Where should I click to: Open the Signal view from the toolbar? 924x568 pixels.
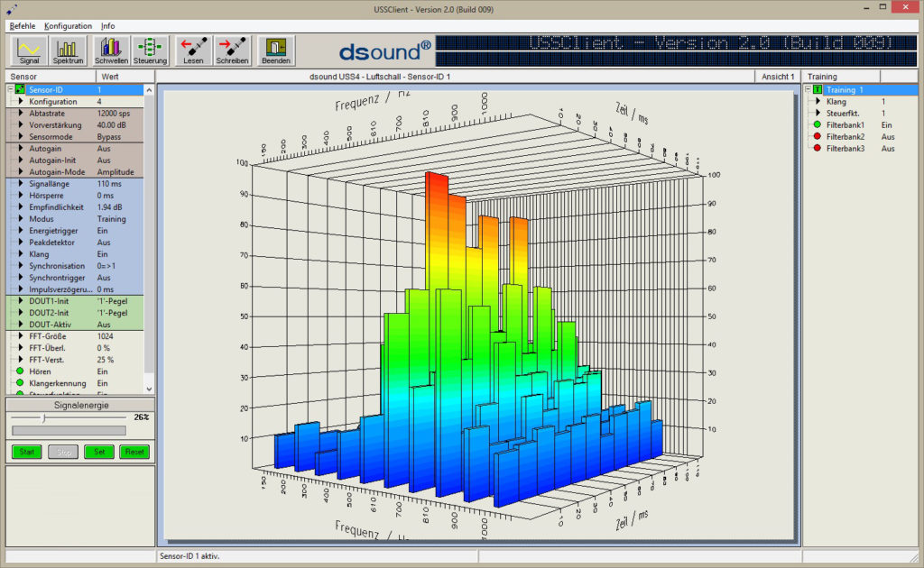click(29, 50)
